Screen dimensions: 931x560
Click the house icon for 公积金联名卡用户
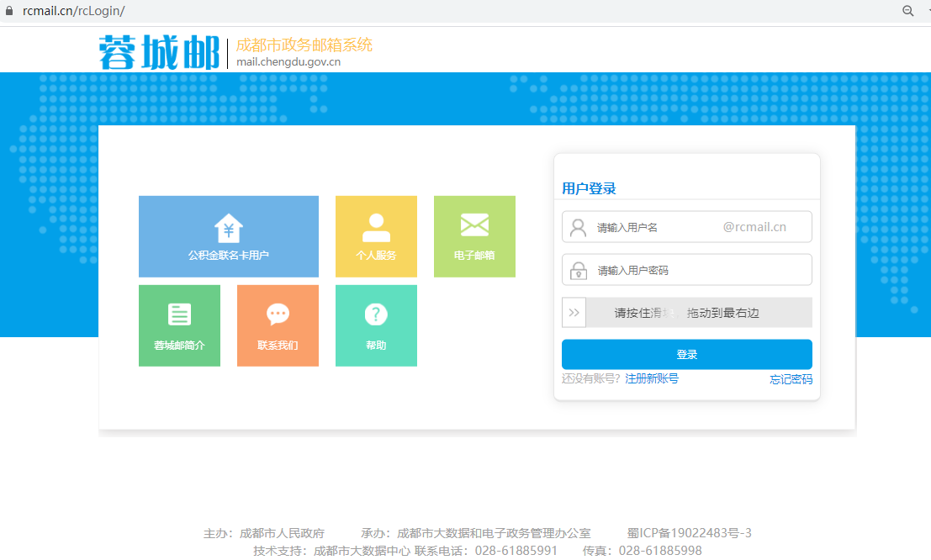[229, 227]
